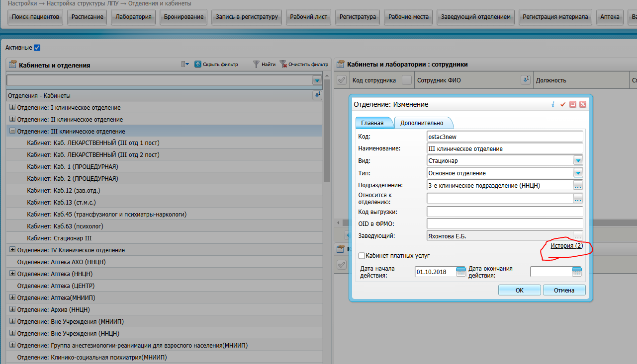Open calendar picker for Дата окончания действия
The width and height of the screenshot is (637, 364).
pos(576,272)
